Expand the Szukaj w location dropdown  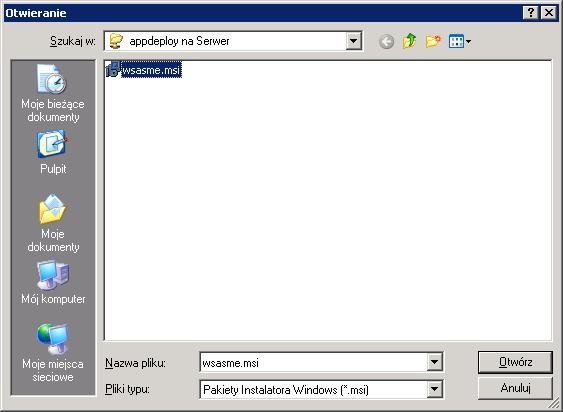pyautogui.click(x=354, y=41)
